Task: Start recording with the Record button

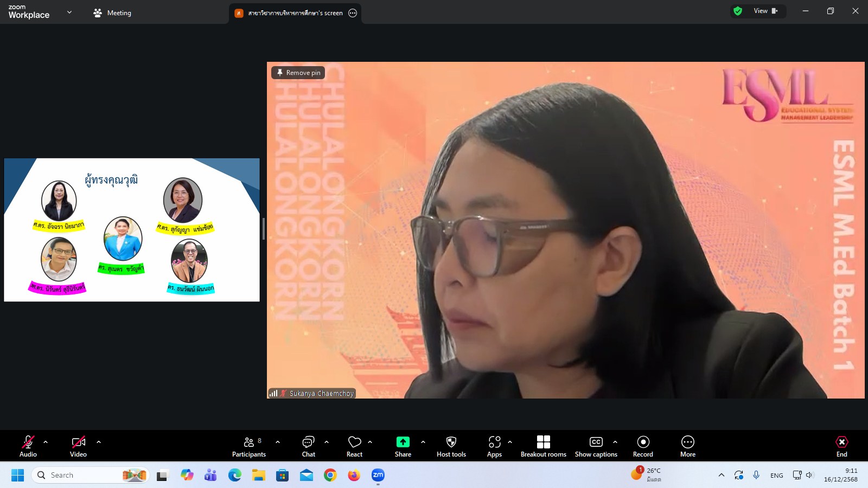Action: (643, 447)
